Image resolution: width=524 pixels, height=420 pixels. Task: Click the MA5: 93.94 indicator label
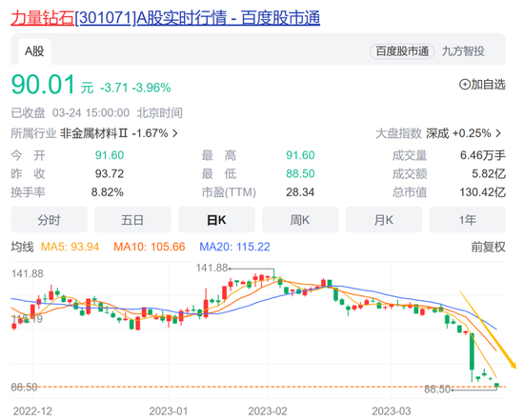tap(70, 247)
